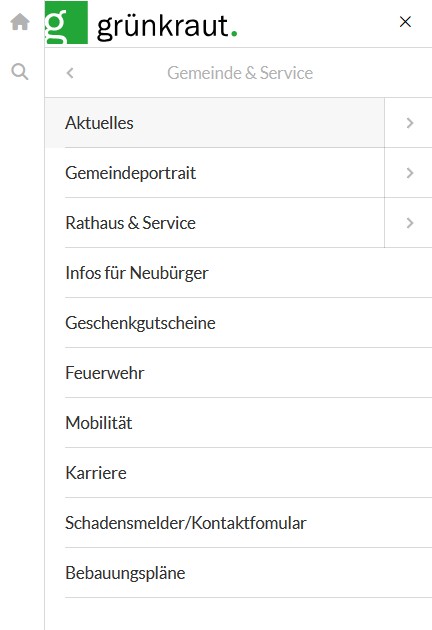Expand the Aktuelles submenu arrow
The height and width of the screenshot is (630, 432).
pos(409,123)
